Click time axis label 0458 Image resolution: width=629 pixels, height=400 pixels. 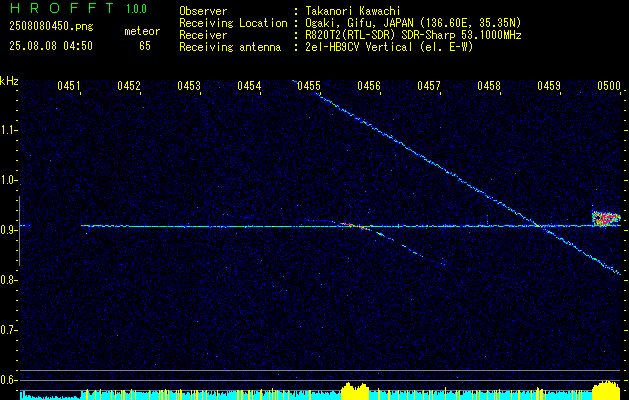click(x=489, y=85)
